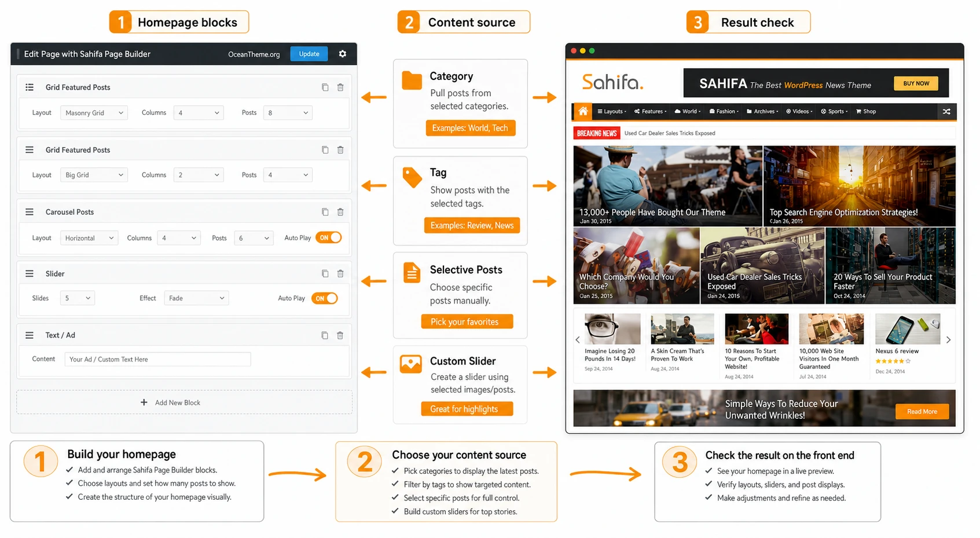980x538 pixels.
Task: Open Posts dropdown showing 8
Action: coord(288,113)
